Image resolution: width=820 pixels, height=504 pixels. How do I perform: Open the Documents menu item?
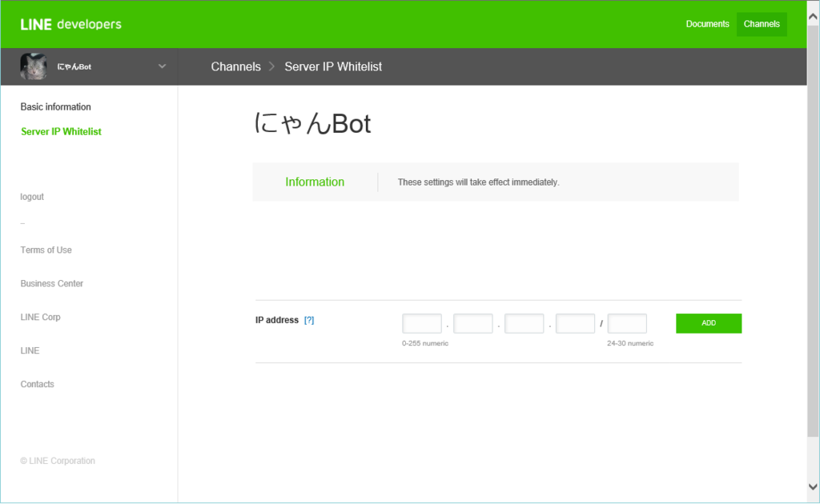[707, 24]
